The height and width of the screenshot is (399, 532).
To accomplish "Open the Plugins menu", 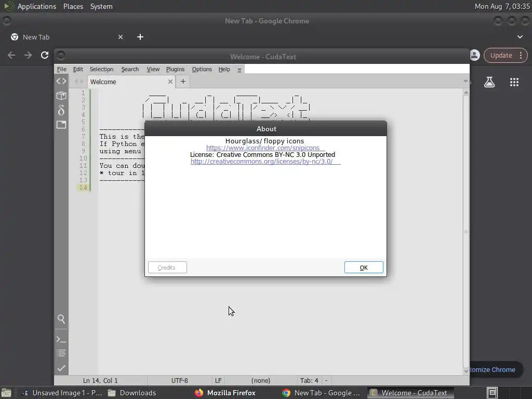I will [175, 69].
